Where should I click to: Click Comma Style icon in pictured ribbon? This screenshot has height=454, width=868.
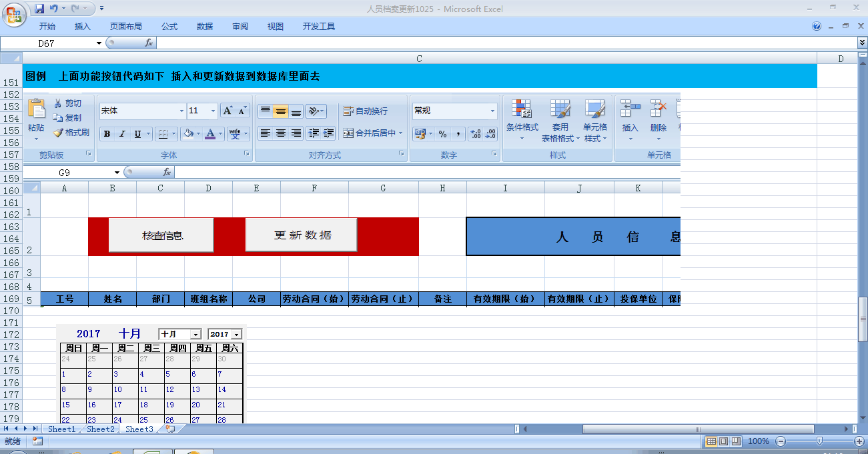pos(458,134)
